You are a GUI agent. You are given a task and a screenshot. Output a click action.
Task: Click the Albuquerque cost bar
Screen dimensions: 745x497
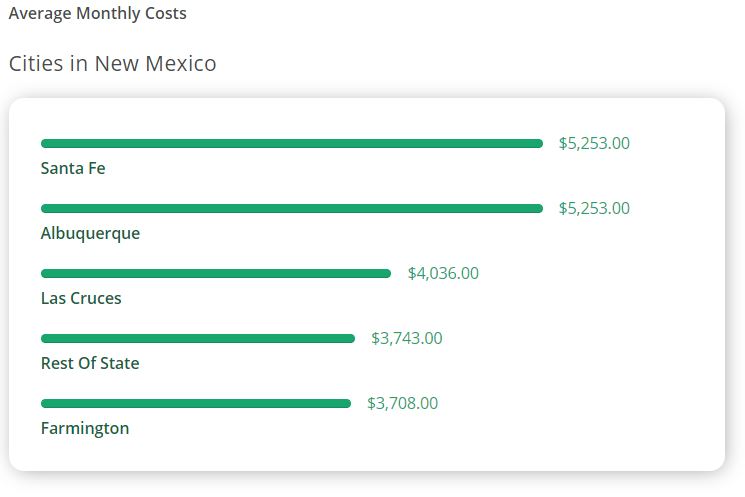point(292,209)
